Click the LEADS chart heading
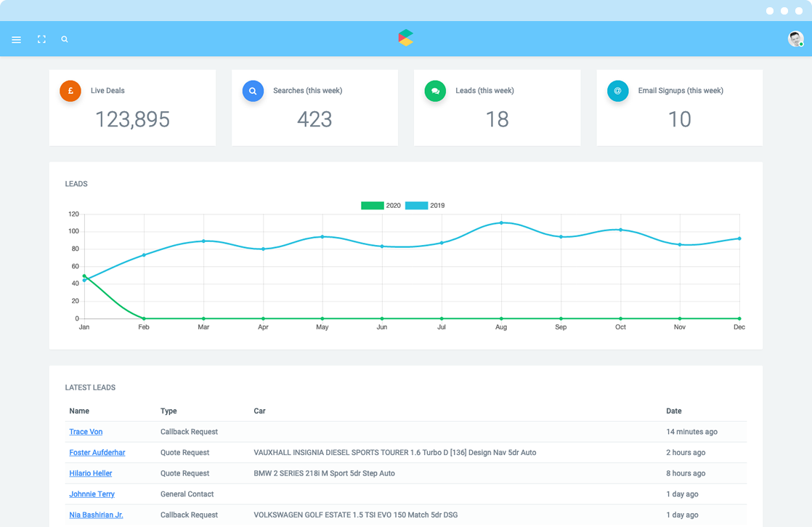Viewport: 812px width, 527px height. coord(76,184)
